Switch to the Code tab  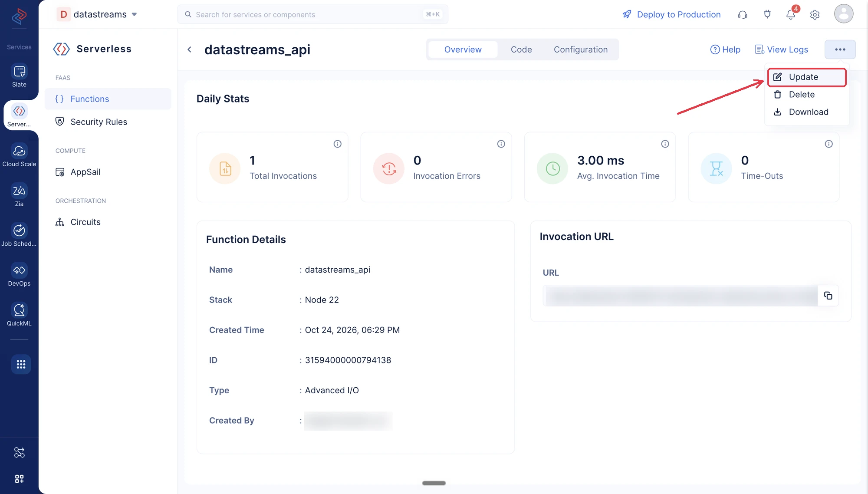tap(521, 49)
